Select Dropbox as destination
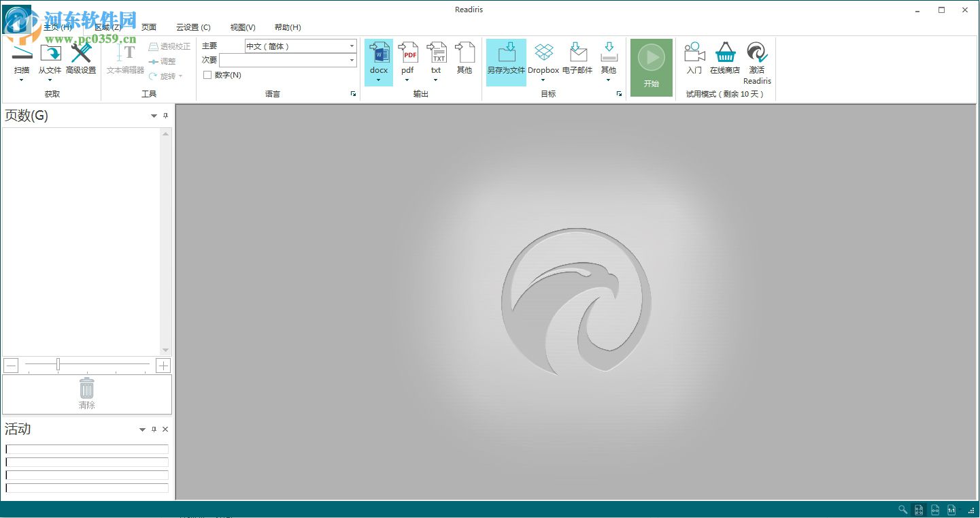 543,58
